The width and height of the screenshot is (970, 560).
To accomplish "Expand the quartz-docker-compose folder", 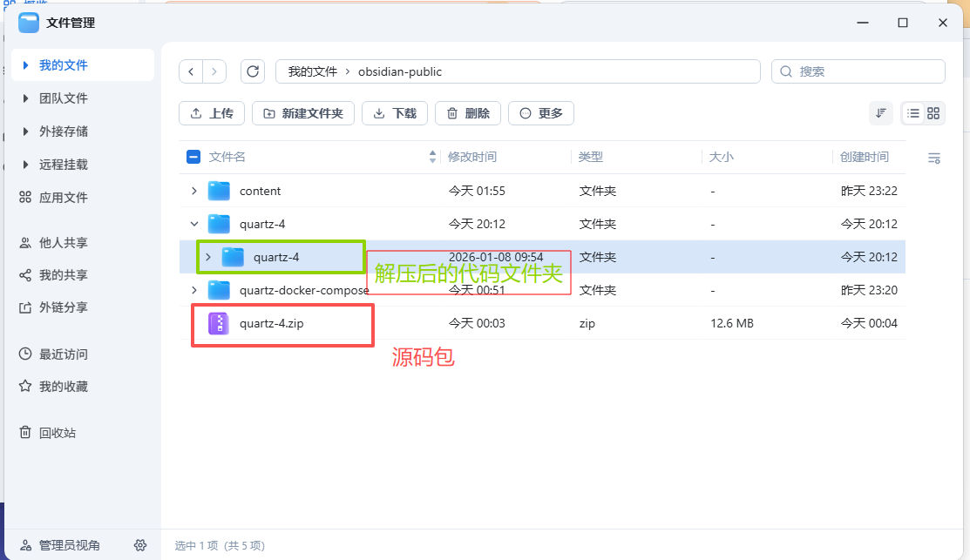I will tap(194, 290).
